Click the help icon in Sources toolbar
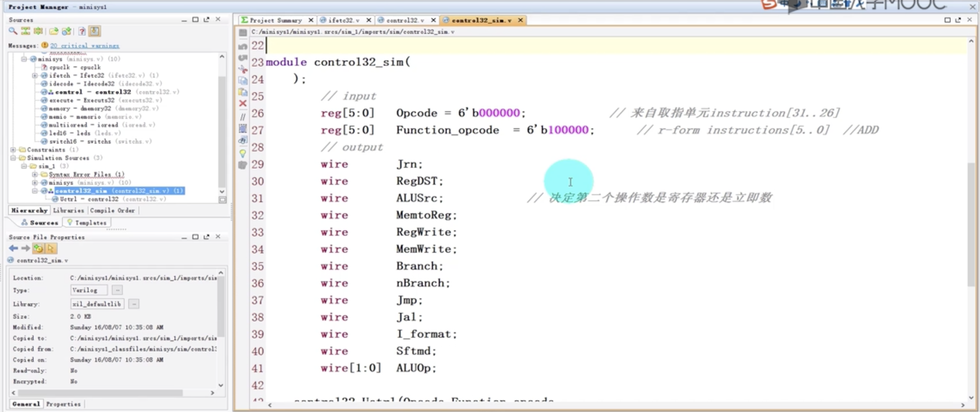The image size is (980, 412). 81,31
